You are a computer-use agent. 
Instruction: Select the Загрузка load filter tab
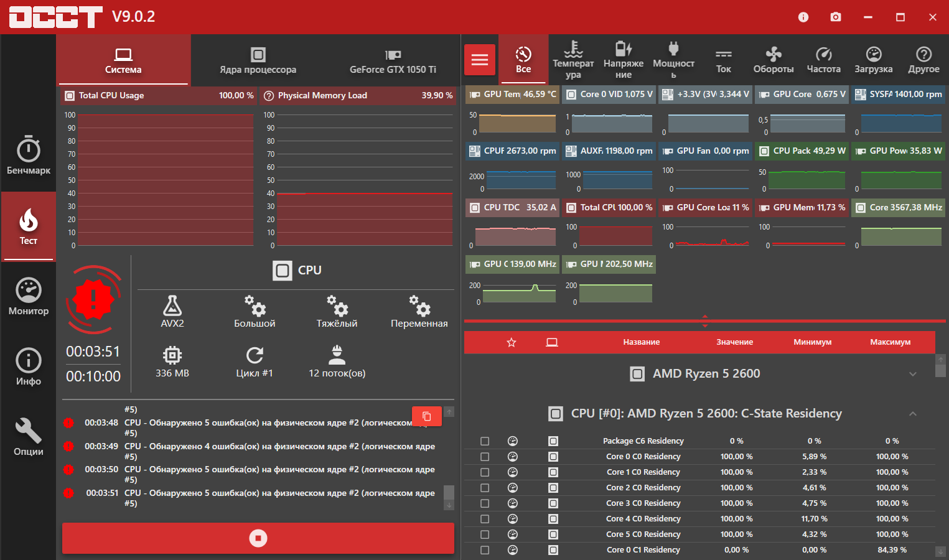(874, 60)
